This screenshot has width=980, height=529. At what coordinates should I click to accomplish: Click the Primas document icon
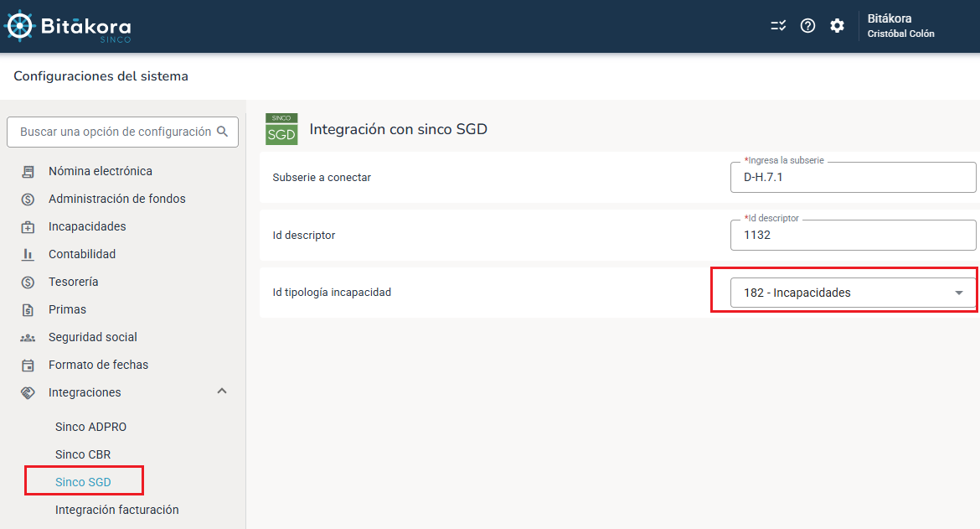click(x=27, y=309)
